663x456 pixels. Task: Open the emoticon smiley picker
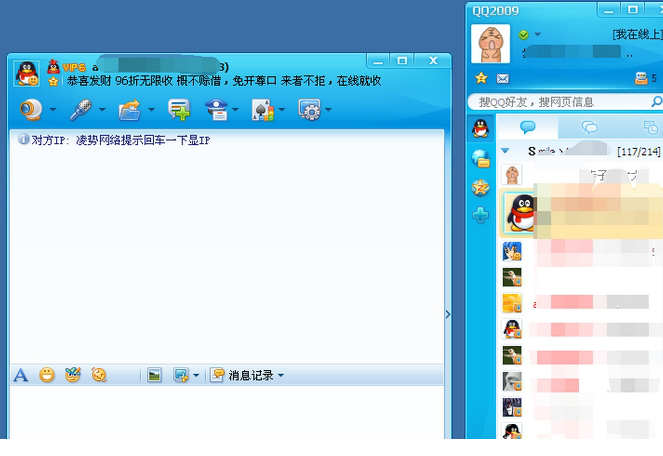pyautogui.click(x=47, y=375)
